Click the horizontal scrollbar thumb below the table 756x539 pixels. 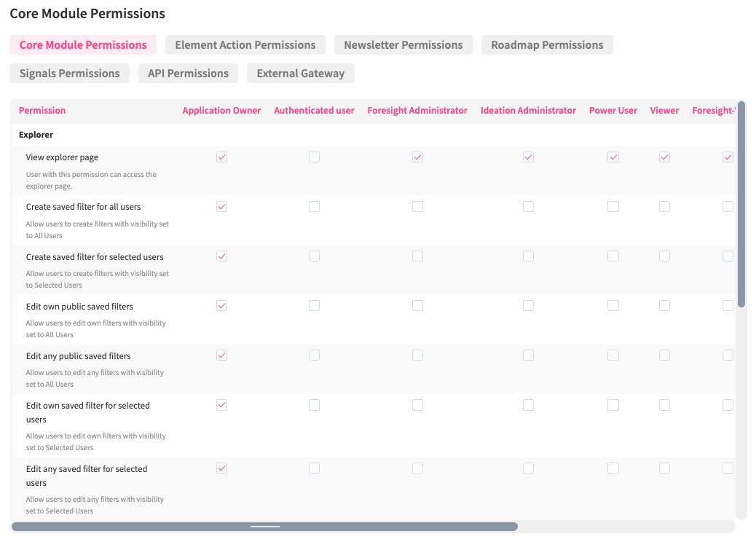click(x=264, y=527)
